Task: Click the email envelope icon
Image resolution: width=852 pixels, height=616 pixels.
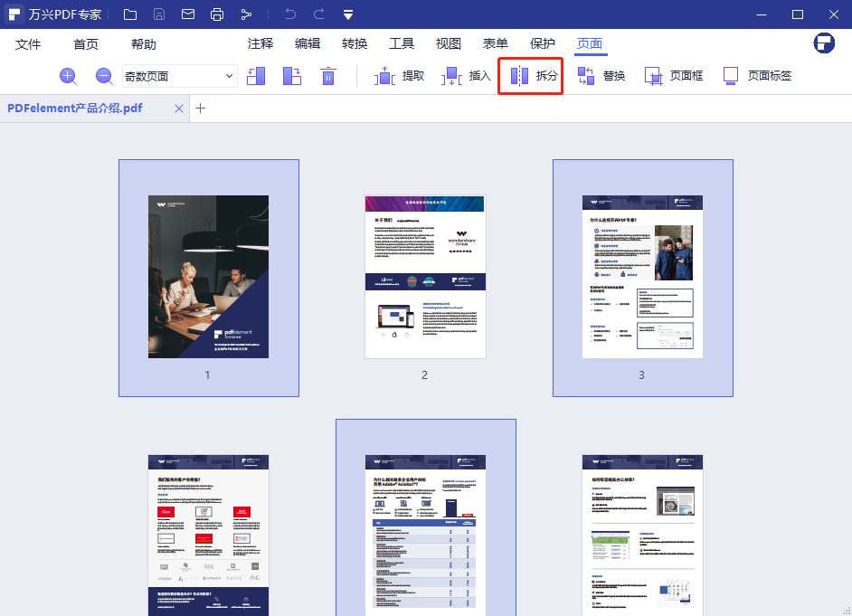Action: [x=188, y=14]
